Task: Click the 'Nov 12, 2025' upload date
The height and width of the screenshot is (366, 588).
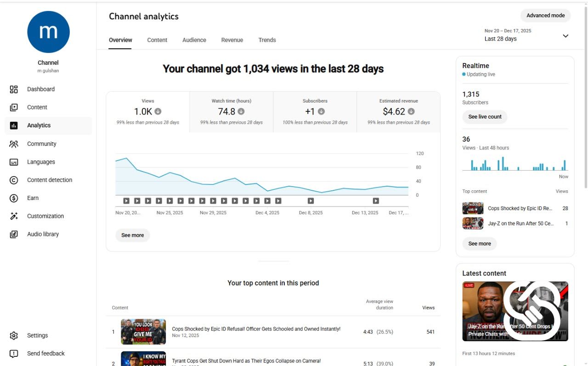Action: [186, 336]
